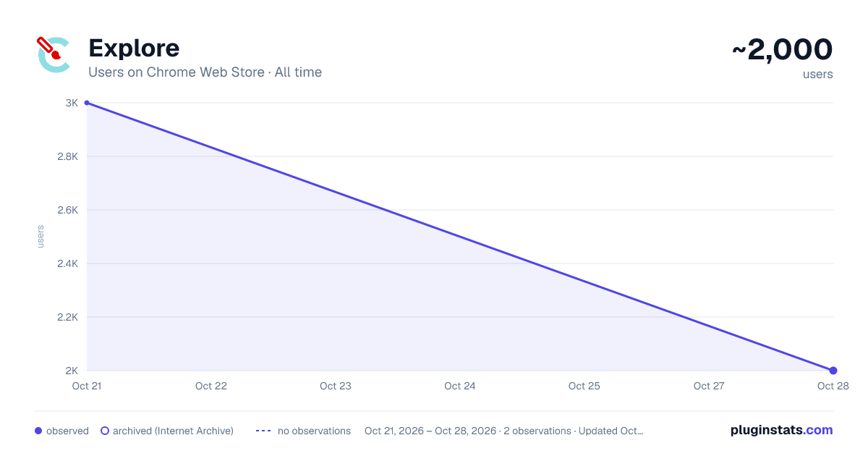Click the 2.8K y-axis label

click(67, 156)
